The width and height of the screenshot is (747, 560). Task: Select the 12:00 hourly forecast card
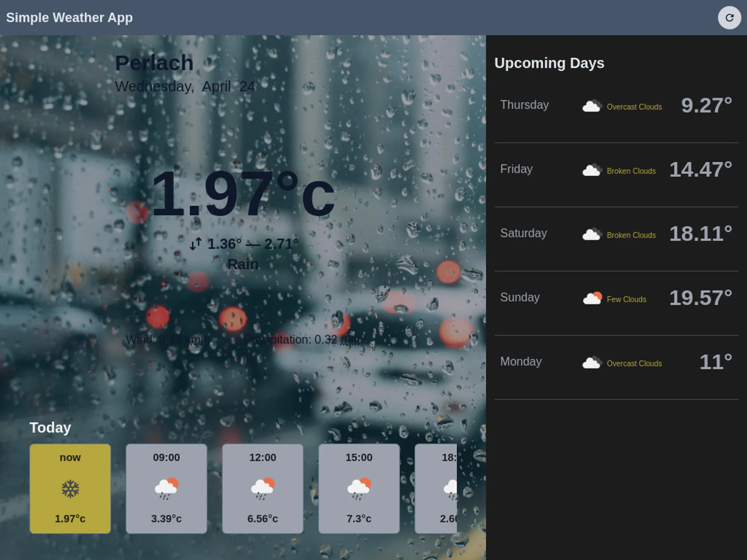coord(263,489)
